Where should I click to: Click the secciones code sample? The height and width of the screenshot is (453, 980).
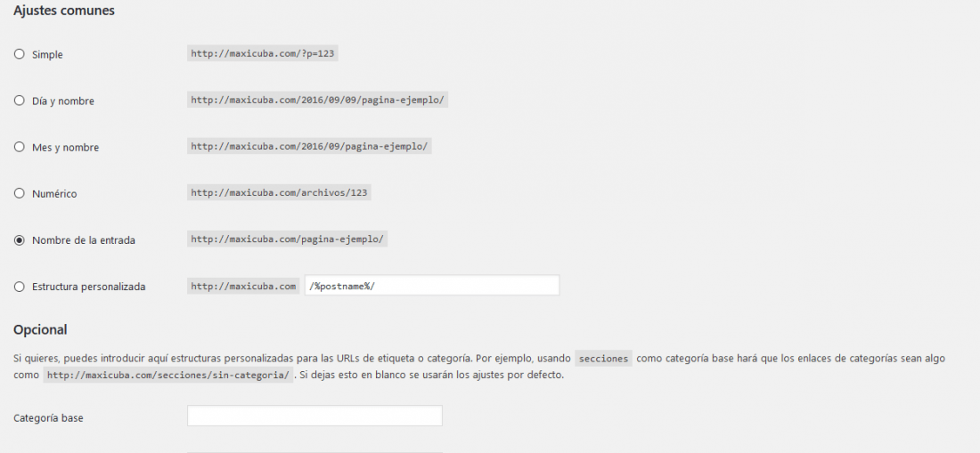coord(604,359)
